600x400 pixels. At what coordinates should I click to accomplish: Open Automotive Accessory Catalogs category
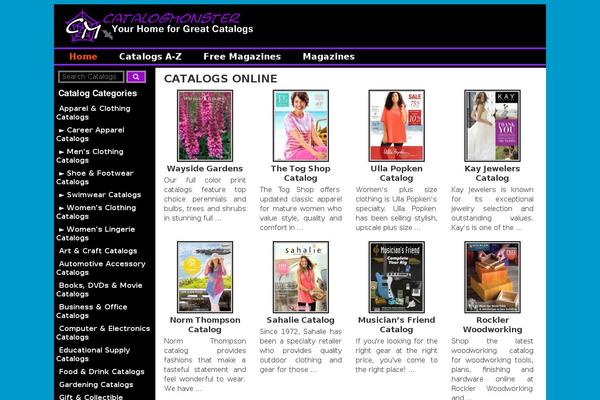coord(101,268)
